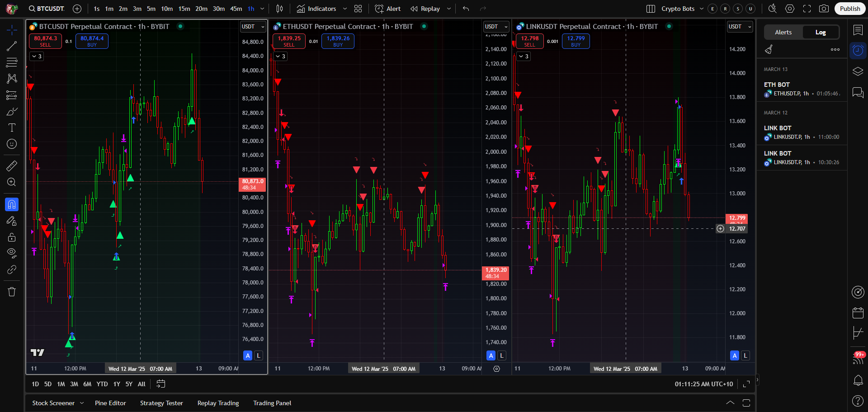Open chart settings hexagon icon
This screenshot has height=412, width=868.
[x=790, y=9]
